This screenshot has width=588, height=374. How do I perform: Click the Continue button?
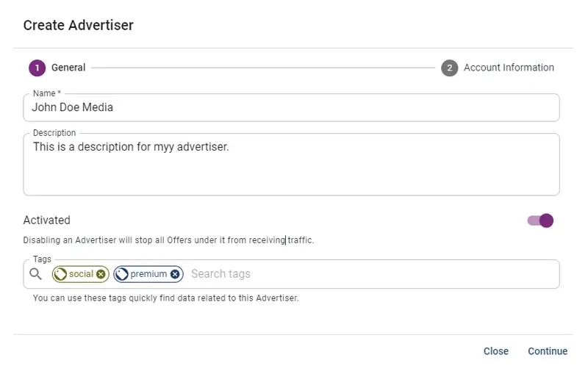[548, 351]
